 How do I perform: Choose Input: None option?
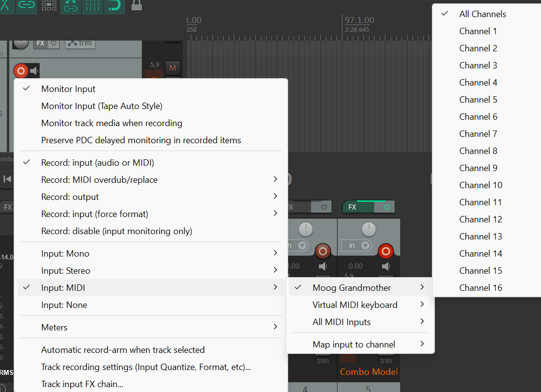[151, 305]
